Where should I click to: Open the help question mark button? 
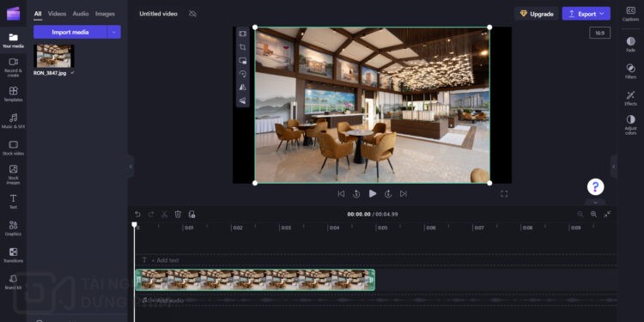[x=596, y=187]
